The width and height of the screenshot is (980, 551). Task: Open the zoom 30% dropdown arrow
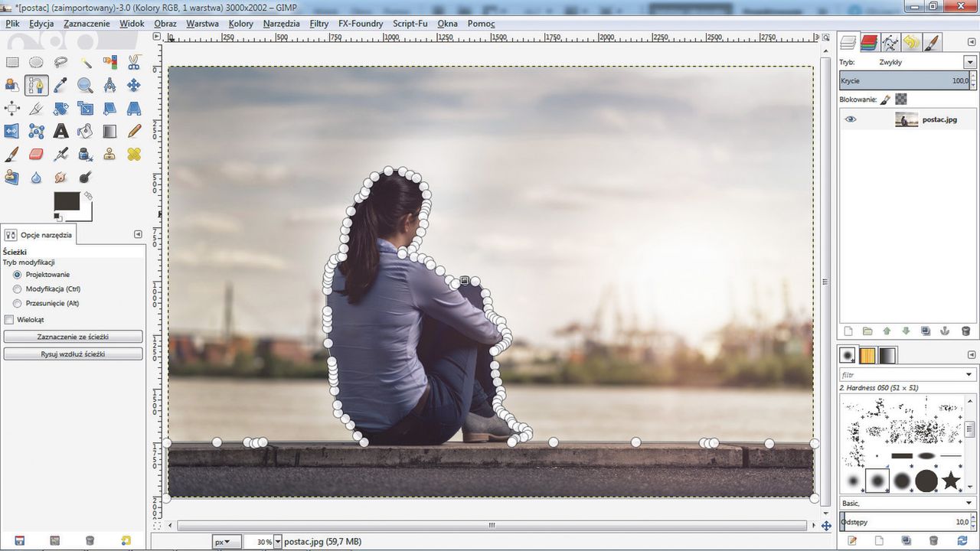click(x=277, y=542)
